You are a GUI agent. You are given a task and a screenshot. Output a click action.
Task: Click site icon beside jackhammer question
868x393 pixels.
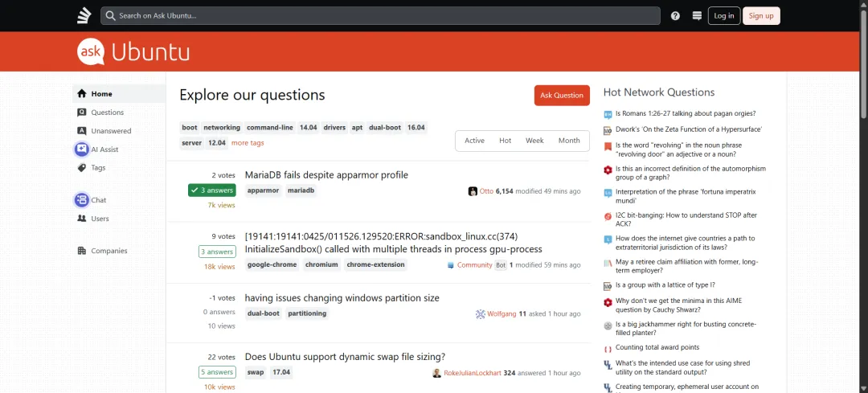pos(608,325)
